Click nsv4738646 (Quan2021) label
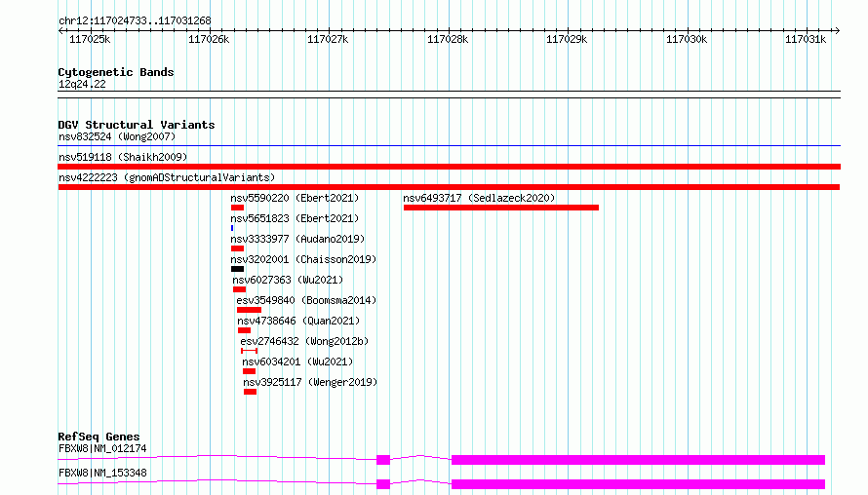The width and height of the screenshot is (868, 495). [x=298, y=321]
